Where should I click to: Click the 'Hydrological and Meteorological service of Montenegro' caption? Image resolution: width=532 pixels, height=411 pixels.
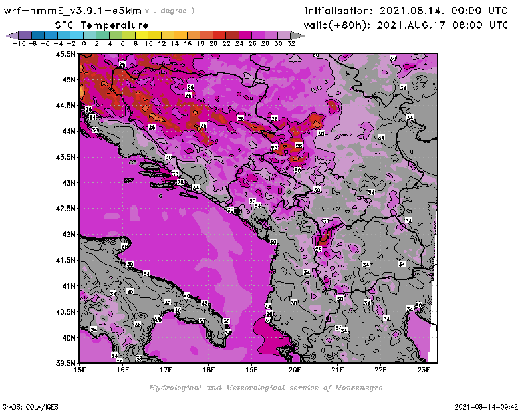265,388
